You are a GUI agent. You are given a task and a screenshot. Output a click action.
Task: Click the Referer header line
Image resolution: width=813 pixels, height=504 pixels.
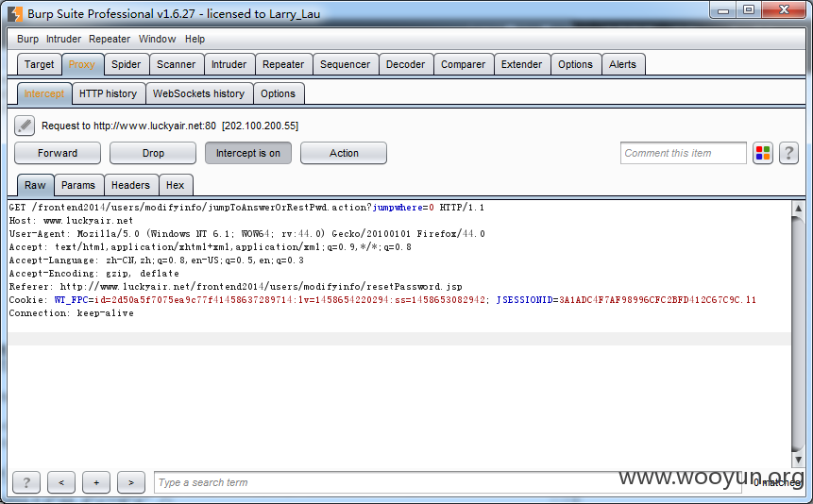tap(235, 287)
